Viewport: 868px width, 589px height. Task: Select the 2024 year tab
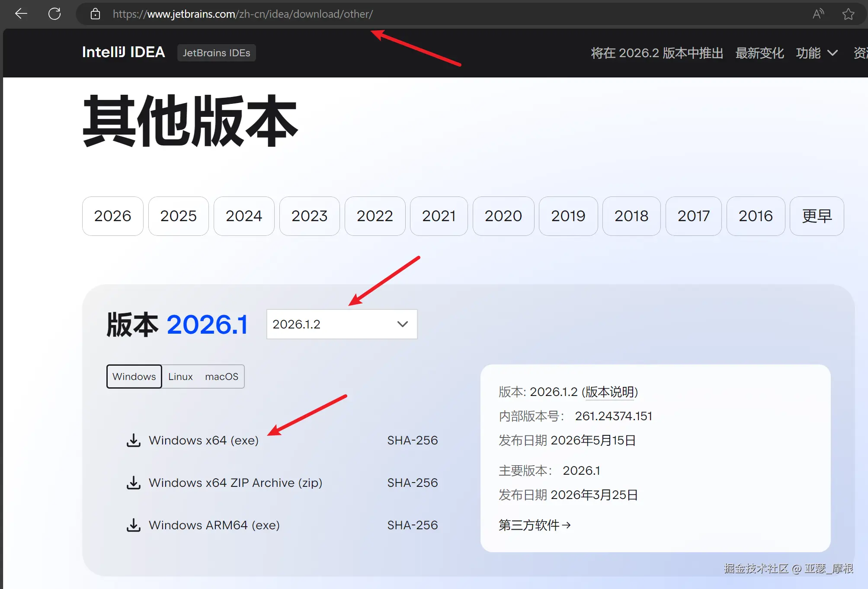coord(244,216)
